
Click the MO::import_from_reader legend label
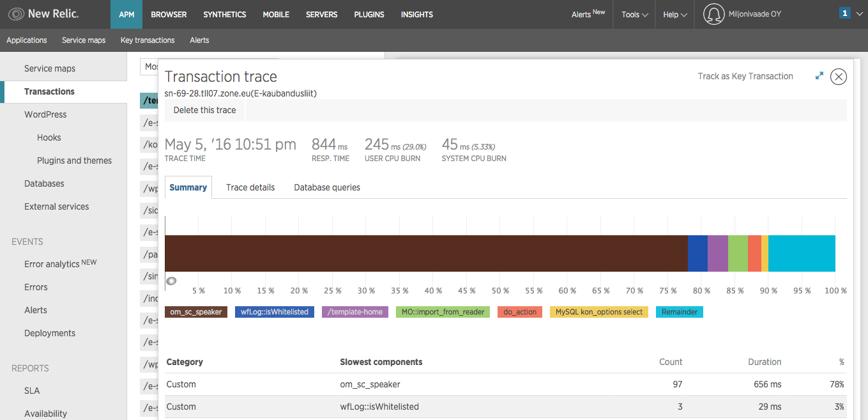pos(443,312)
